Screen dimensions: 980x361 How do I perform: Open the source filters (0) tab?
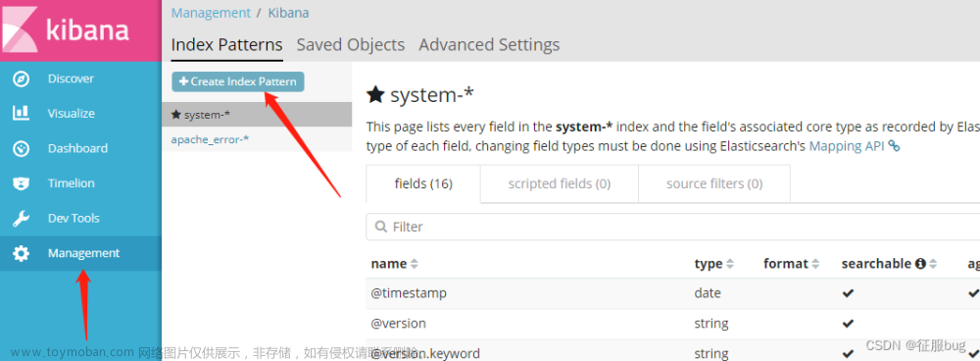pos(714,184)
